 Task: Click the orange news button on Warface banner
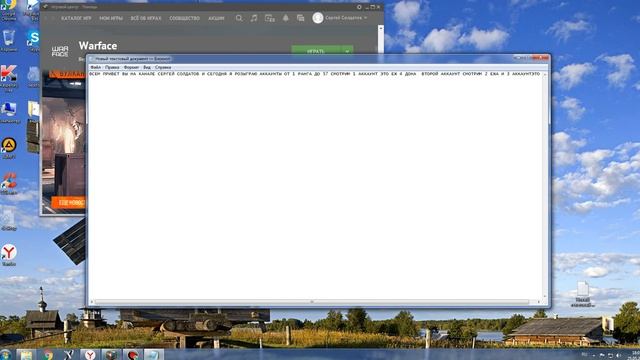click(x=68, y=202)
